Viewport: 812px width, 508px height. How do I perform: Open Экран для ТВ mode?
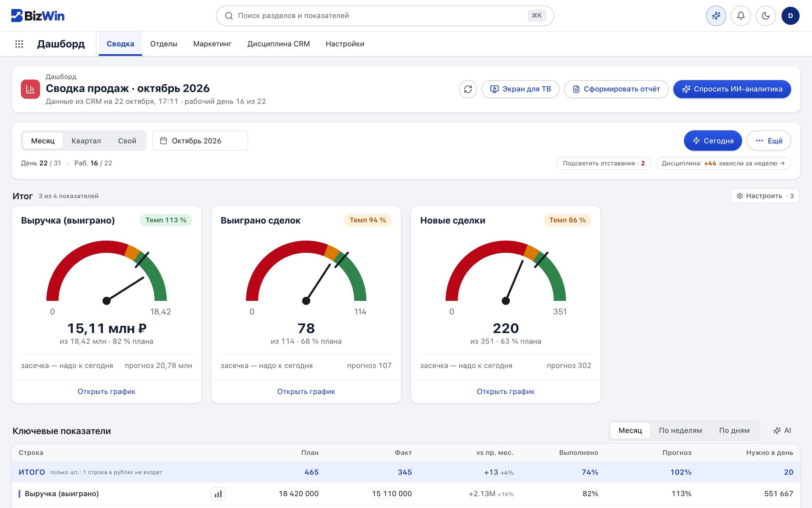point(520,89)
